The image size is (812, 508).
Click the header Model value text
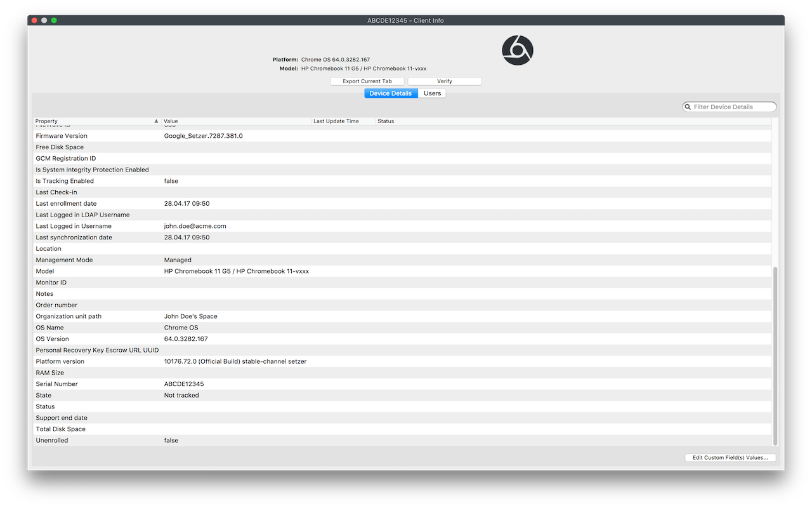pos(364,69)
